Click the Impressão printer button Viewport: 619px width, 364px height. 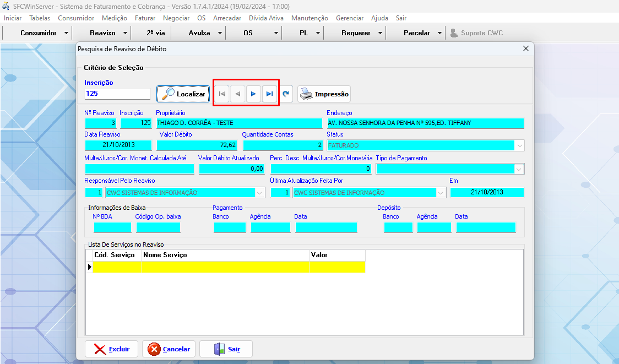(324, 94)
